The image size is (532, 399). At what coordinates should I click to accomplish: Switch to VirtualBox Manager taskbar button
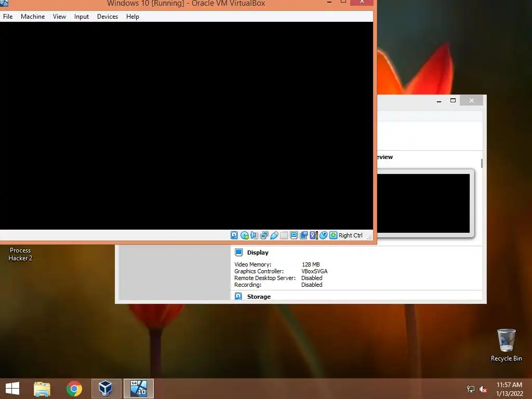coord(106,389)
